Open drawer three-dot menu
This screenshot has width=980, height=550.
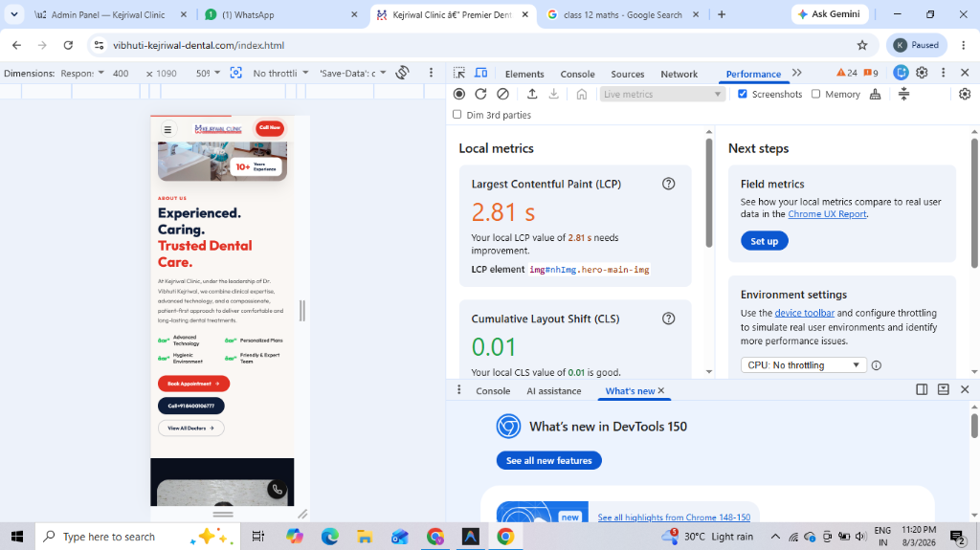coord(458,390)
